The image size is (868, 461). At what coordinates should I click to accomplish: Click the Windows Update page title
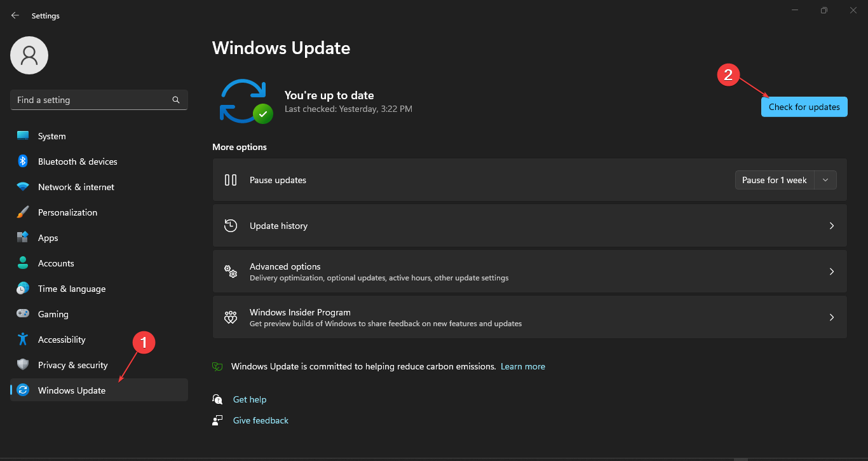281,48
